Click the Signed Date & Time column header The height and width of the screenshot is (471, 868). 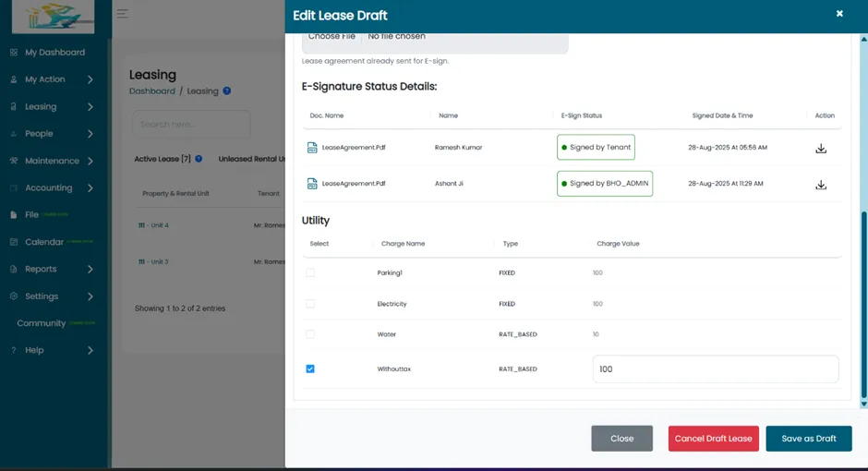pyautogui.click(x=722, y=115)
